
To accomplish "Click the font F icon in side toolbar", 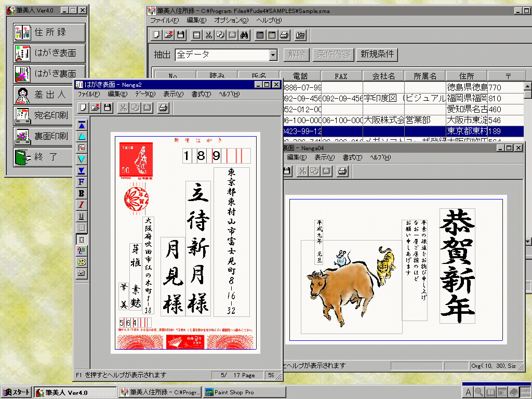I will click(x=82, y=182).
